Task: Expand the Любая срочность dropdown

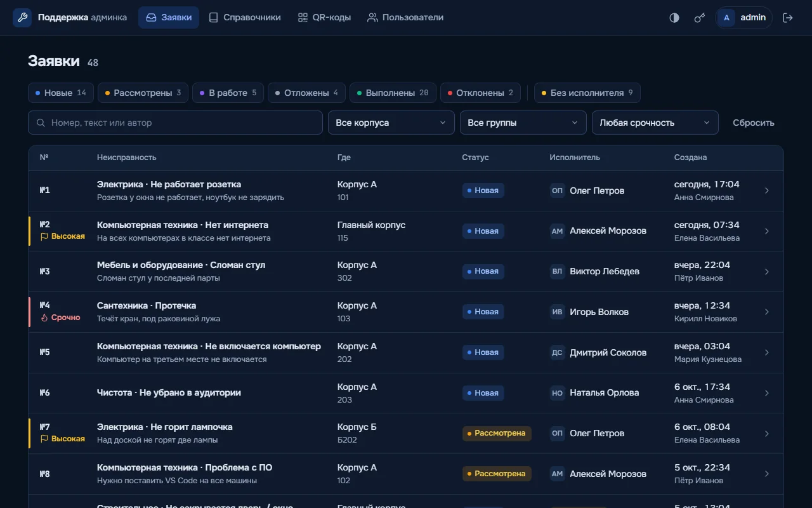Action: (655, 123)
